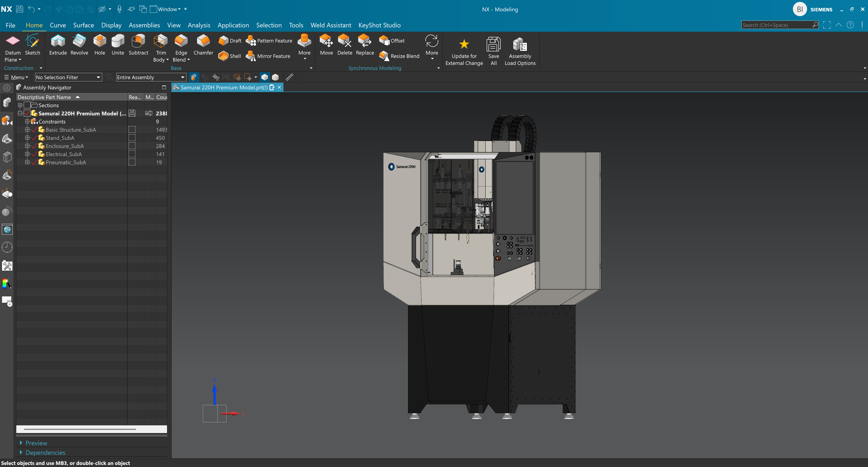This screenshot has height=467, width=868.
Task: Switch to the Assemblies ribbon tab
Action: tap(144, 25)
